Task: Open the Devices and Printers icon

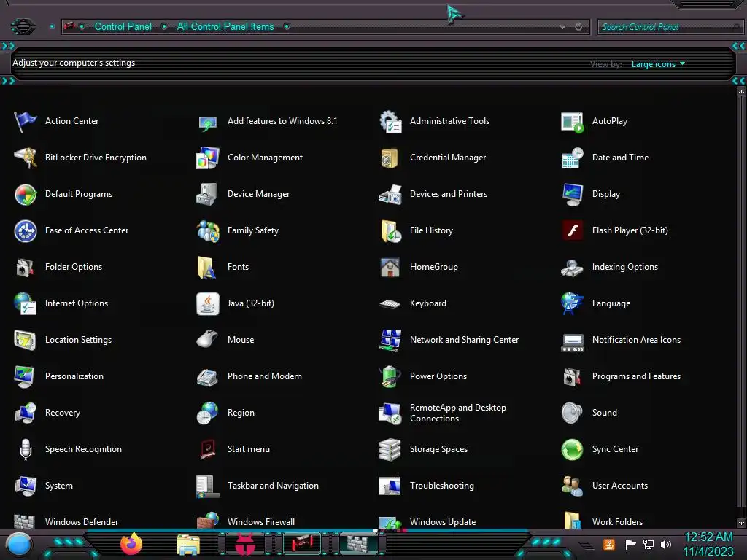Action: [390, 194]
